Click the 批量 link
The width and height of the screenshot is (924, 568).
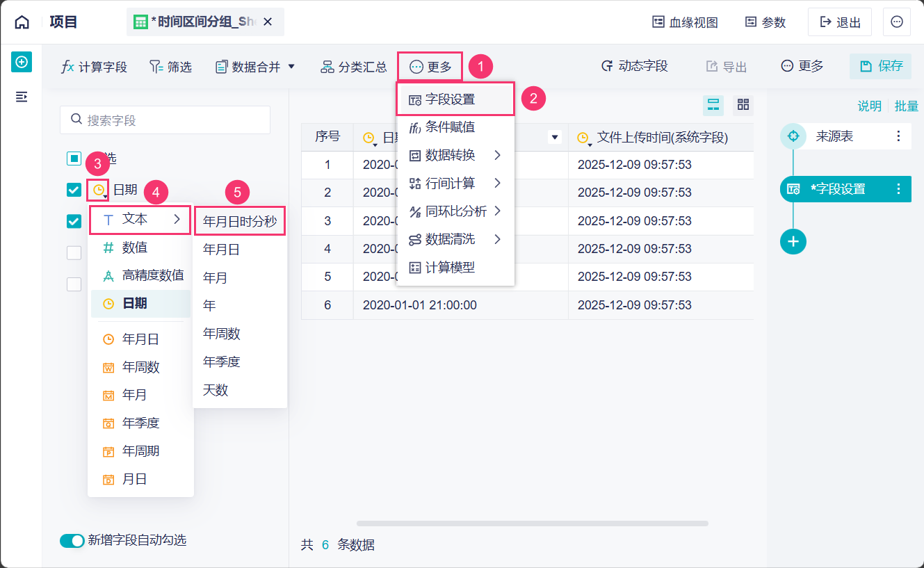(x=906, y=106)
